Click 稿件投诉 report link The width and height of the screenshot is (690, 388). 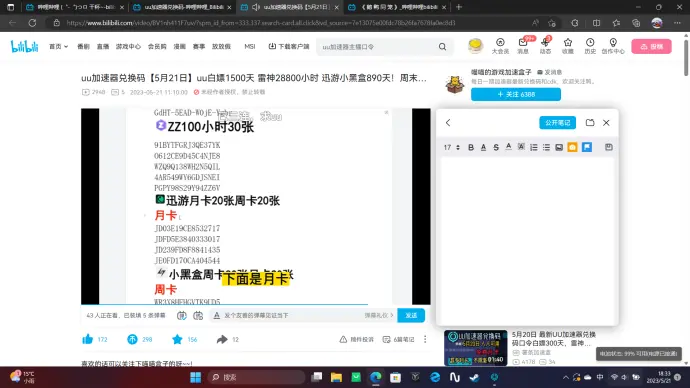(x=357, y=339)
